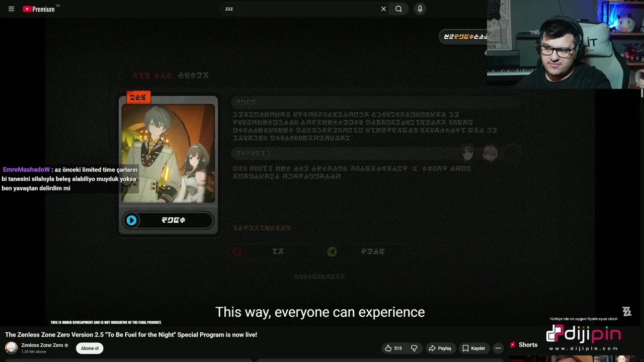Image resolution: width=644 pixels, height=362 pixels.
Task: Click the video title text
Action: 131,335
